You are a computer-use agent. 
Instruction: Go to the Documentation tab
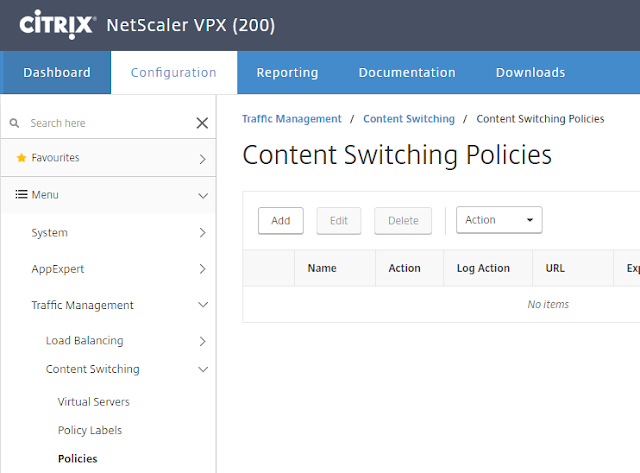click(x=406, y=72)
